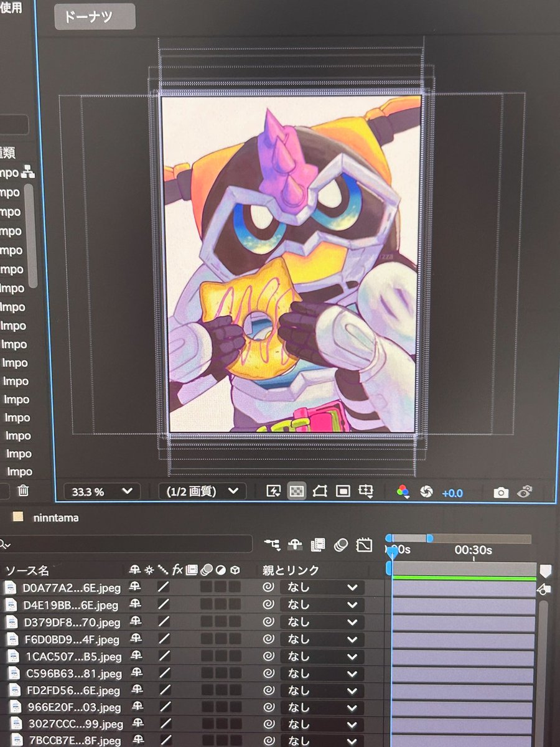Click the time navigator bar right handle
The height and width of the screenshot is (747, 560).
429,538
